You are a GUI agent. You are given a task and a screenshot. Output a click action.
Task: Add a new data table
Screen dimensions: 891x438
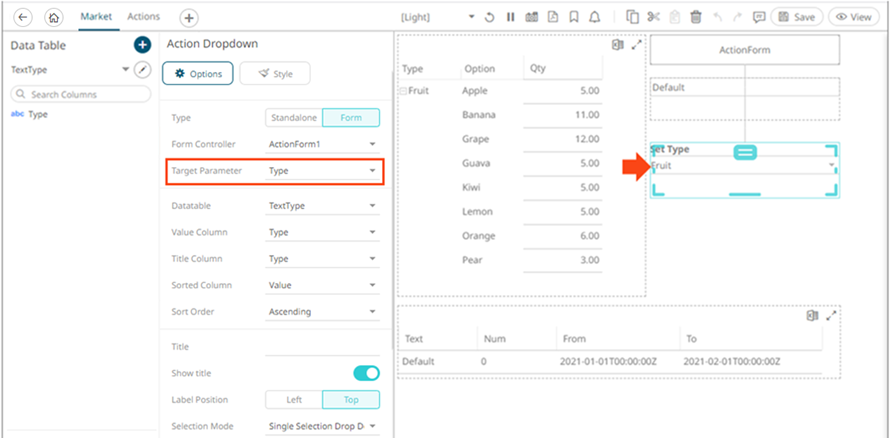tap(142, 45)
